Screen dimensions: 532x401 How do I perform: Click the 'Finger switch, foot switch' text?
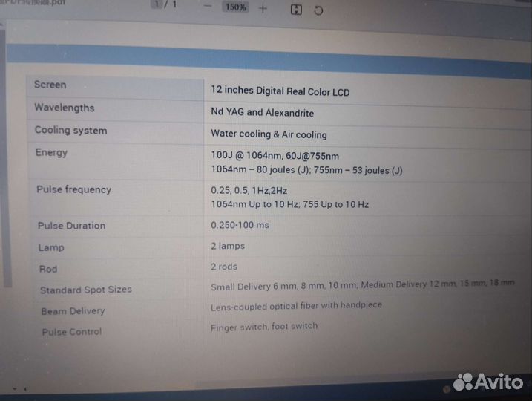coord(263,326)
